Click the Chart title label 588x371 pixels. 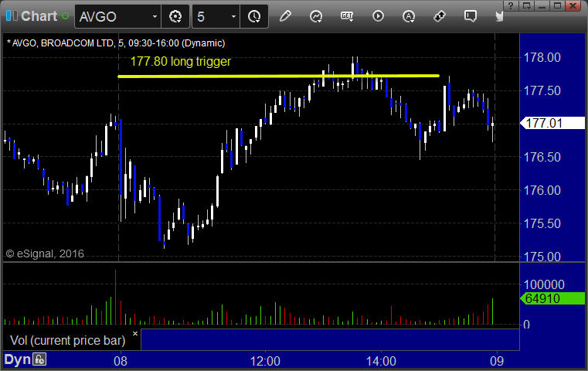(x=39, y=16)
